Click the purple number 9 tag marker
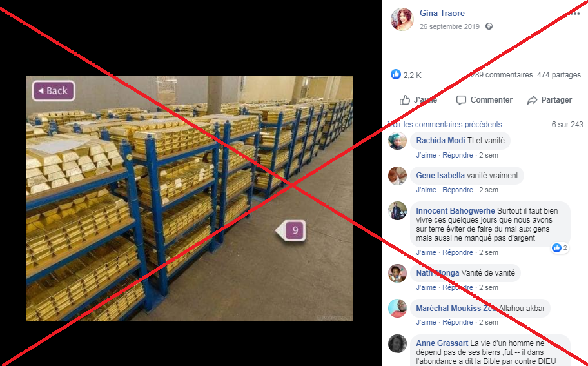 coord(291,230)
